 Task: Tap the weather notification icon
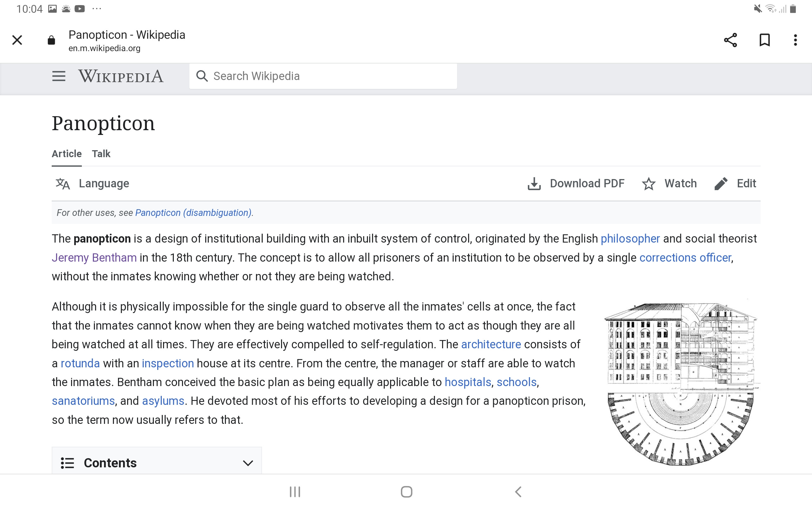coord(66,9)
